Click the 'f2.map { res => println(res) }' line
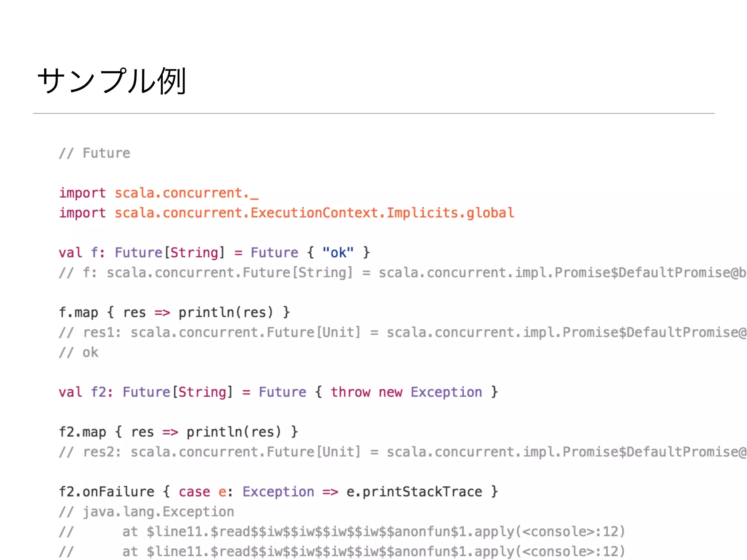The height and width of the screenshot is (560, 747). [x=178, y=432]
